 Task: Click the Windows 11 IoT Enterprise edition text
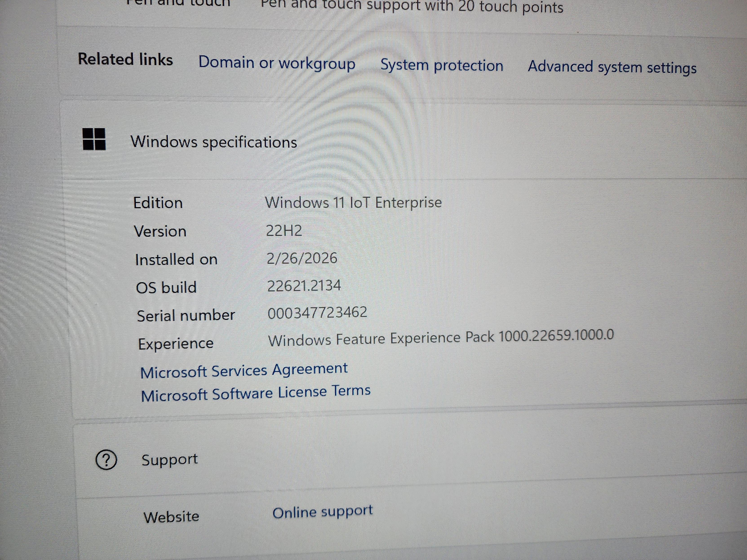click(353, 203)
